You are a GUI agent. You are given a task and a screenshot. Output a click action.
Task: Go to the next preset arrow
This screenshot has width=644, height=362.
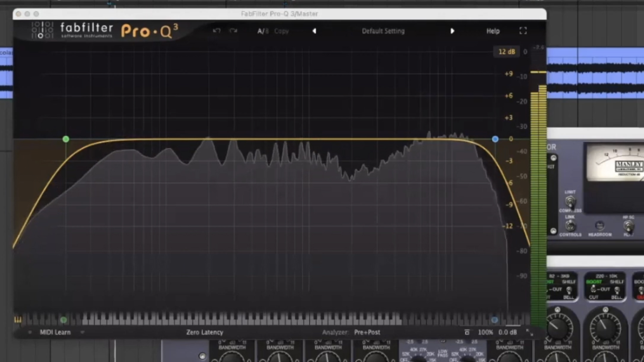(x=452, y=31)
